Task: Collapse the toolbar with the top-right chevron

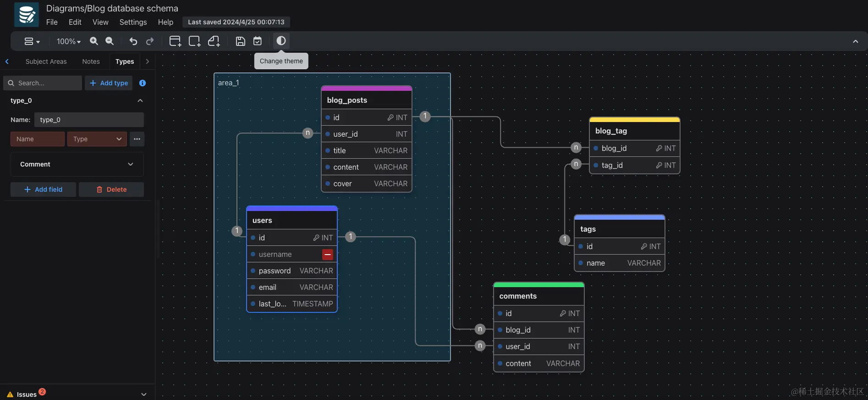Action: [x=855, y=41]
